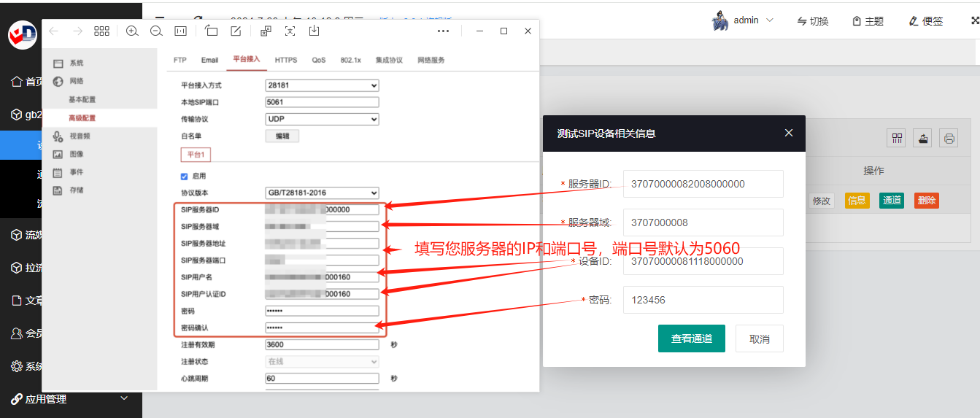Image resolution: width=980 pixels, height=418 pixels.
Task: Rotate the image with the rotate icon
Action: 211,31
